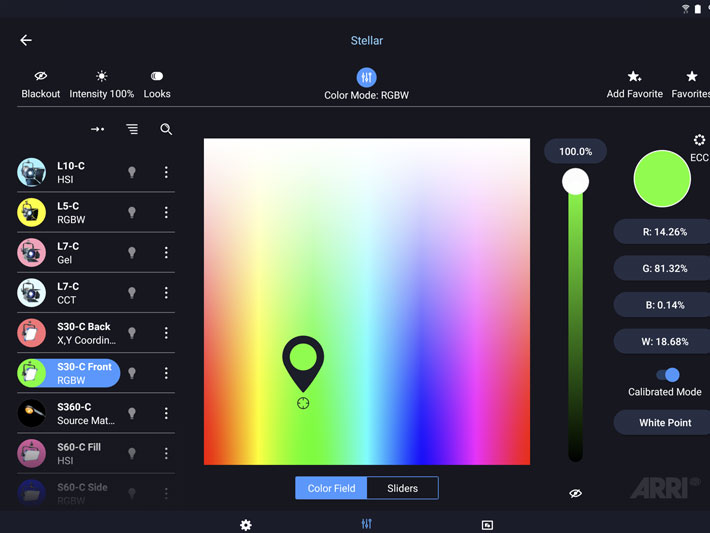Search fixtures with magnifier icon
Viewport: 710px width, 533px height.
coord(166,130)
